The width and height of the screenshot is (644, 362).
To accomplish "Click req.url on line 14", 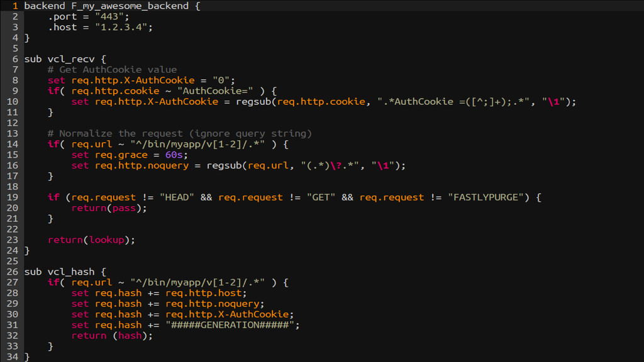I will [x=92, y=145].
